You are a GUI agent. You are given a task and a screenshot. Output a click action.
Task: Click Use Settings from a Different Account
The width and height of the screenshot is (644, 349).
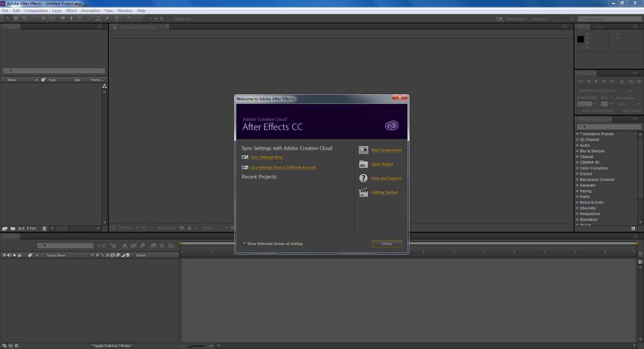pyautogui.click(x=283, y=168)
